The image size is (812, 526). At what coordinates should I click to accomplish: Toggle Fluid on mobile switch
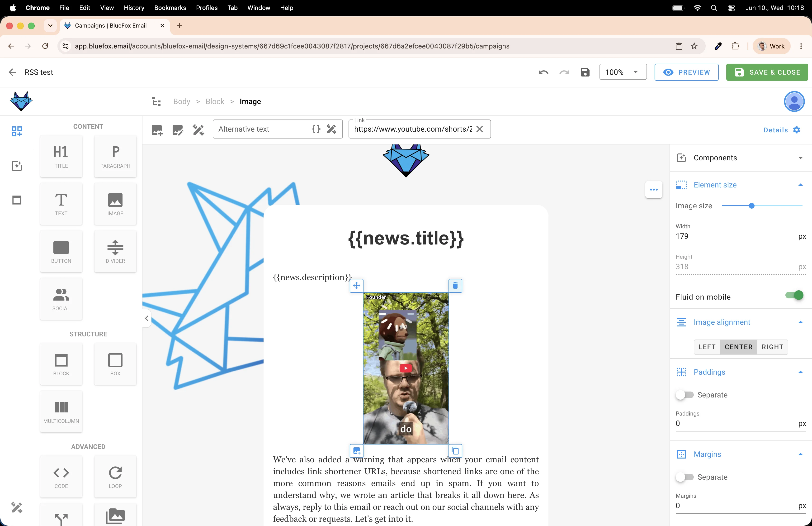click(794, 295)
